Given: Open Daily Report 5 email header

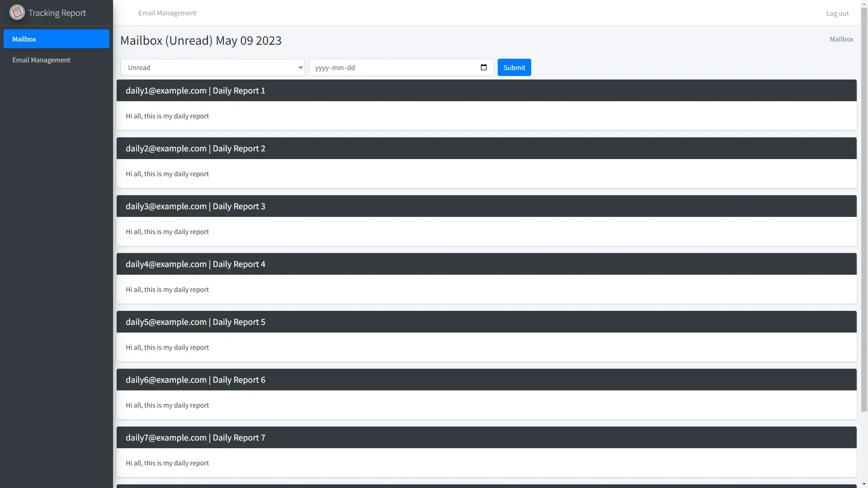Looking at the screenshot, I should 195,322.
